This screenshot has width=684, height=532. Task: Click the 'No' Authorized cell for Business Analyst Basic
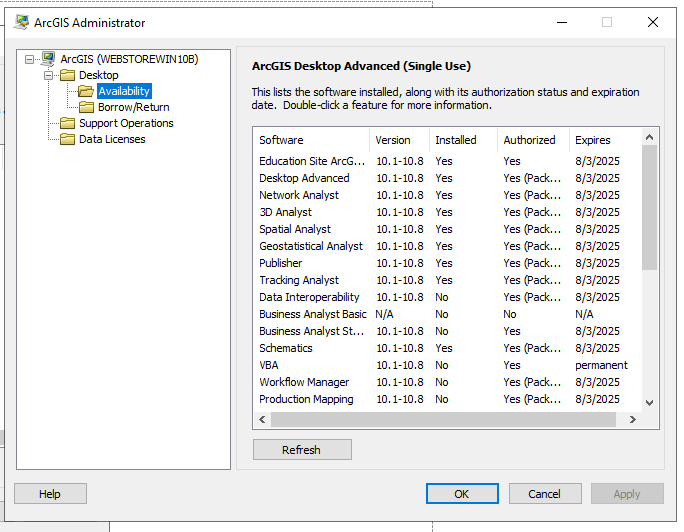pyautogui.click(x=510, y=314)
